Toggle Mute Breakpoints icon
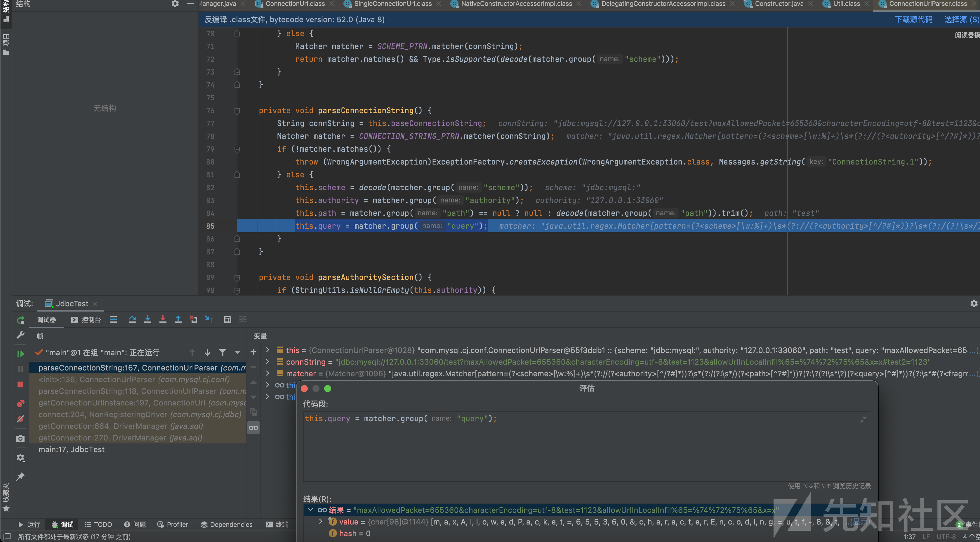The width and height of the screenshot is (980, 542). click(x=20, y=419)
